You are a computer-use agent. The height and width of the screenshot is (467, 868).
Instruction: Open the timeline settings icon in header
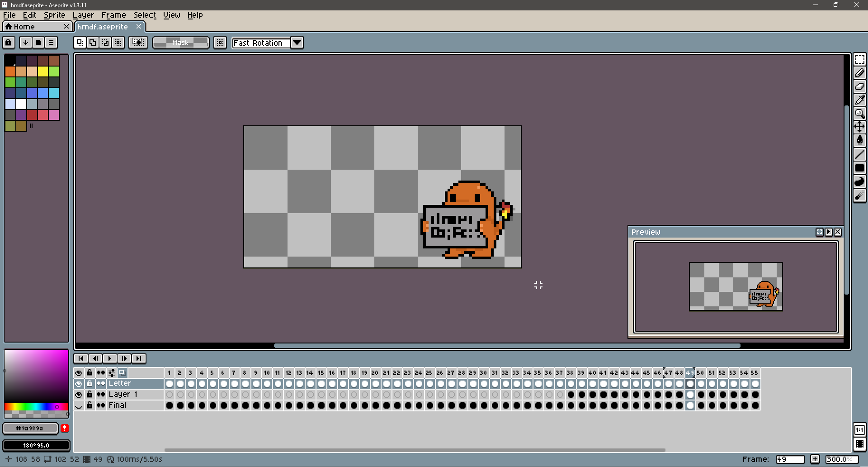point(112,373)
